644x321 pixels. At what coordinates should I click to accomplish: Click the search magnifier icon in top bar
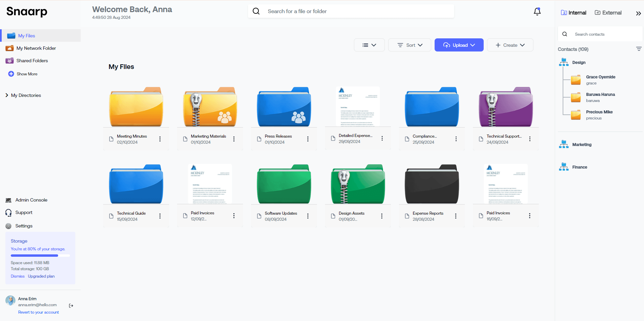(x=256, y=11)
